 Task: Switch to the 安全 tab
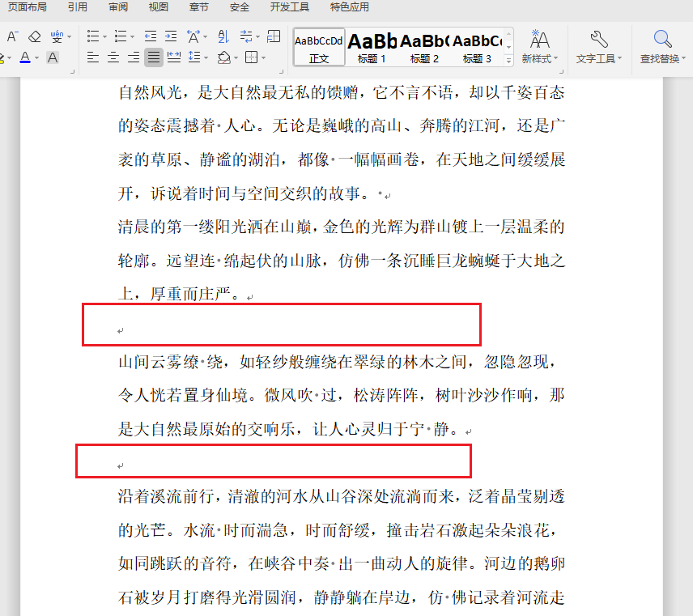pyautogui.click(x=239, y=7)
